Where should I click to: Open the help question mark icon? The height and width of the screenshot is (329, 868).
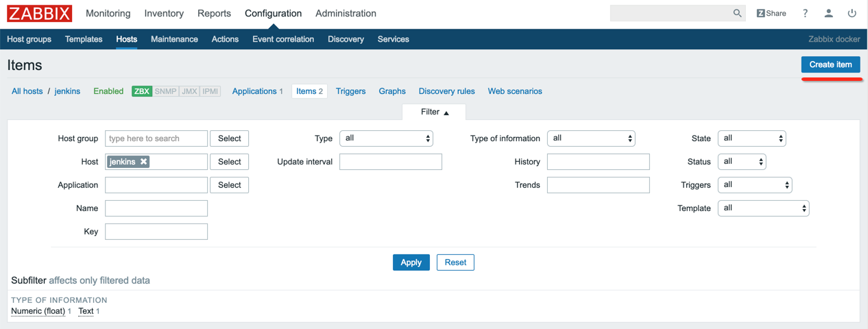(x=805, y=13)
